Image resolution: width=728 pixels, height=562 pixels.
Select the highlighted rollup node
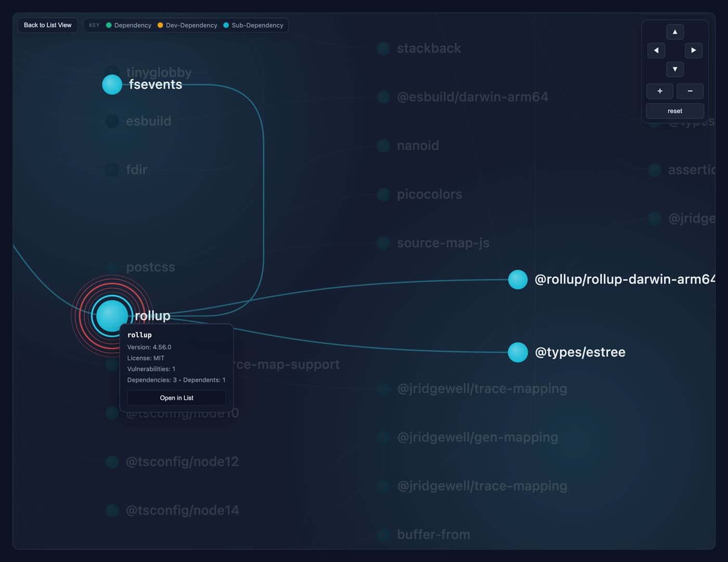click(x=111, y=315)
